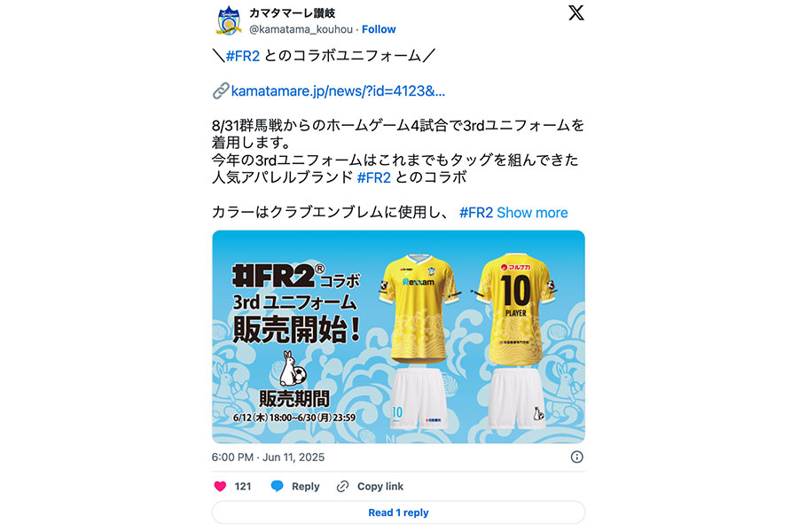Screen dimensions: 798x532
Task: Click the X logo icon
Action: click(x=576, y=12)
